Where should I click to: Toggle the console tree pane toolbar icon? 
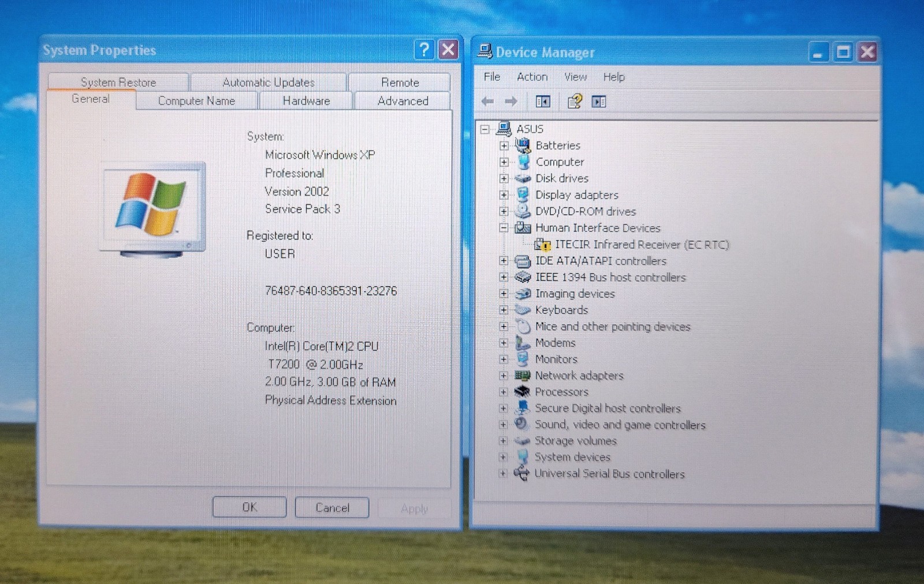[x=543, y=102]
